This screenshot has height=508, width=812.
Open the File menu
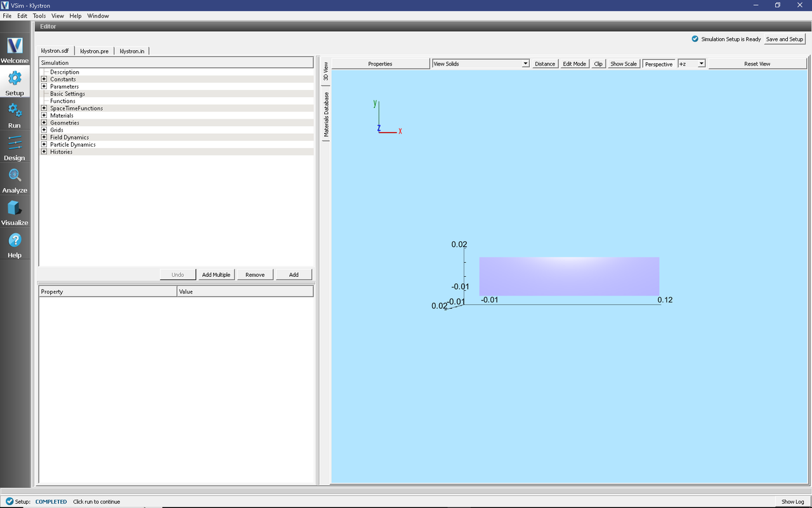[x=7, y=15]
